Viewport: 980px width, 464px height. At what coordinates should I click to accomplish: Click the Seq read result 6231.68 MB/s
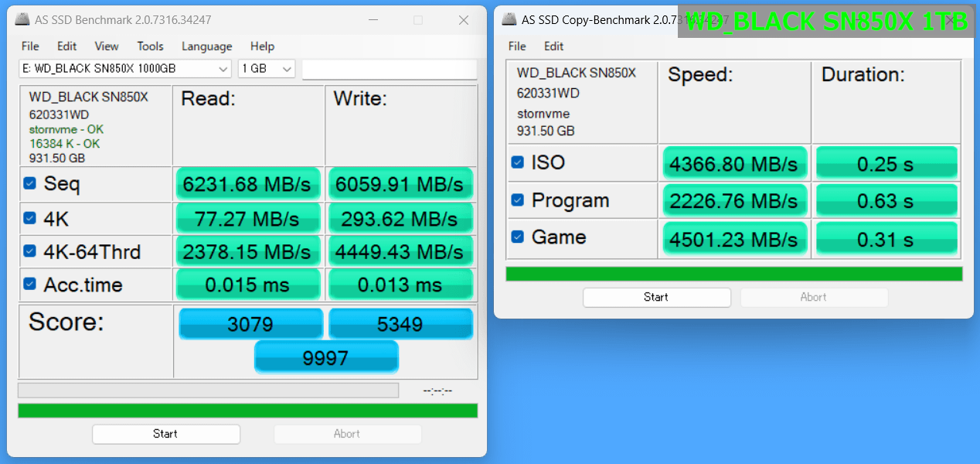pos(248,184)
